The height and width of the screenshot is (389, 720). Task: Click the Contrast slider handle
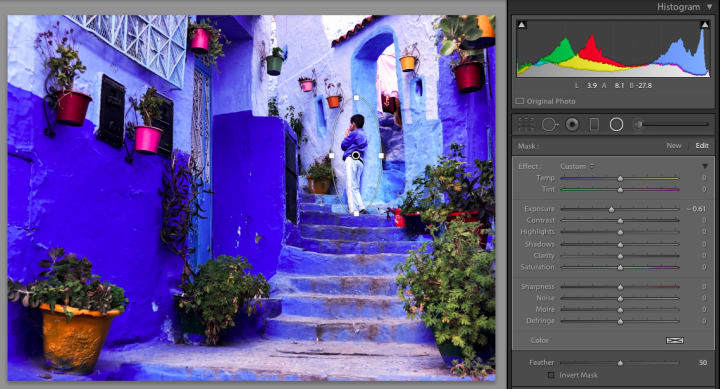(x=620, y=221)
